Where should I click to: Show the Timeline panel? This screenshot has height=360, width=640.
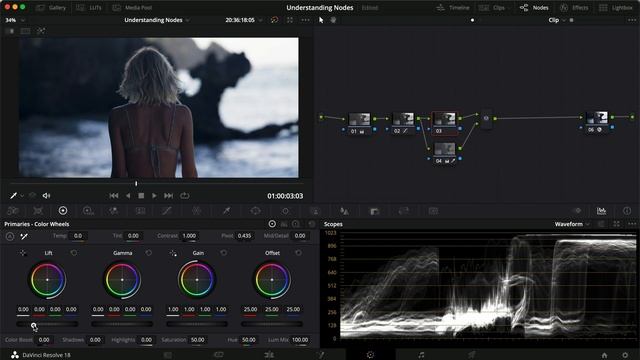pos(452,8)
